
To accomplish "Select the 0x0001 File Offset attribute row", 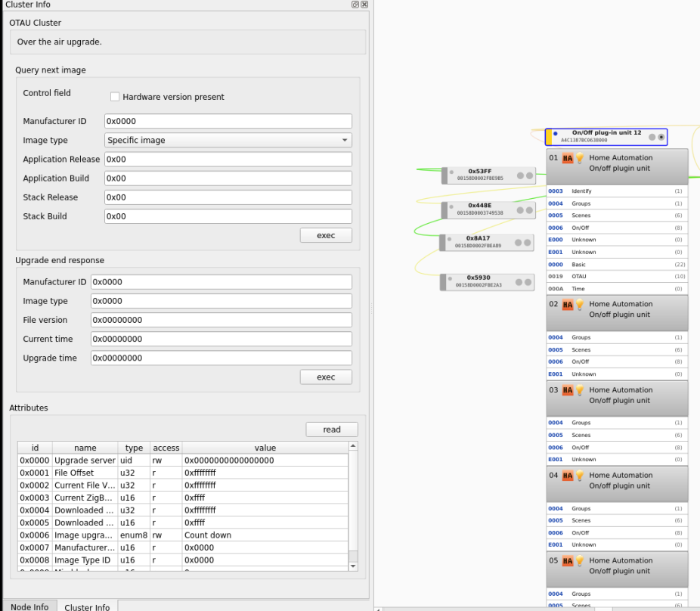I will [x=183, y=473].
